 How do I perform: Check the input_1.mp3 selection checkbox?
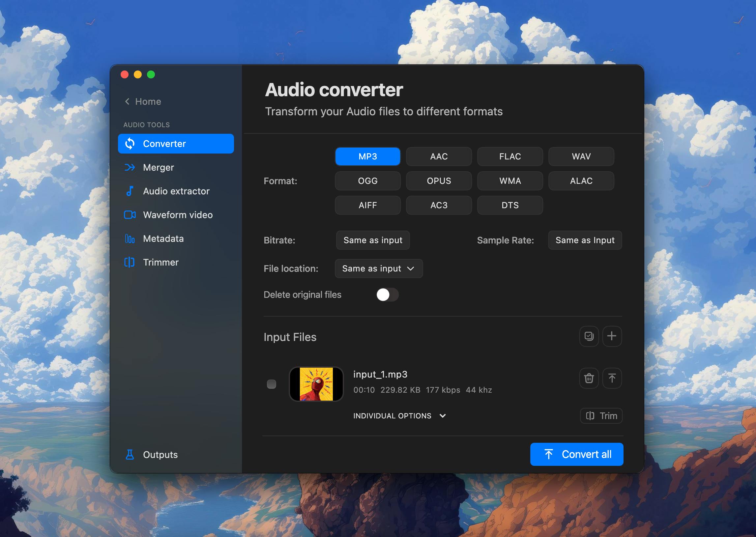coord(272,384)
